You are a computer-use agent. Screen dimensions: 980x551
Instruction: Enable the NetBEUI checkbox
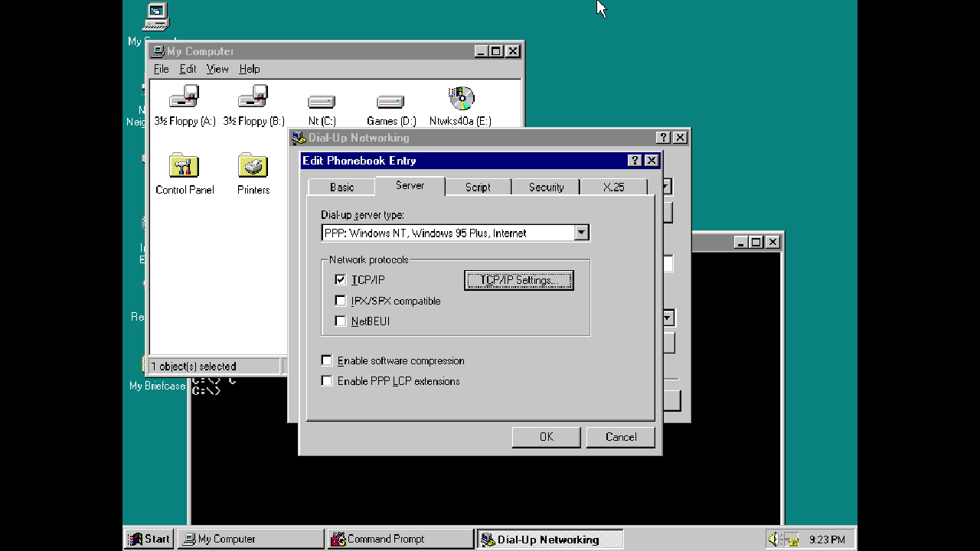click(x=341, y=321)
